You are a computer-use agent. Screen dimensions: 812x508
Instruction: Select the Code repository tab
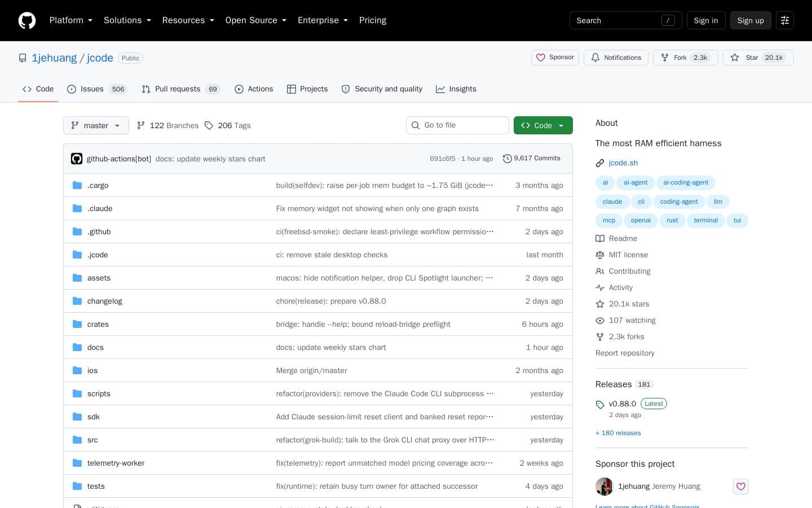click(38, 89)
